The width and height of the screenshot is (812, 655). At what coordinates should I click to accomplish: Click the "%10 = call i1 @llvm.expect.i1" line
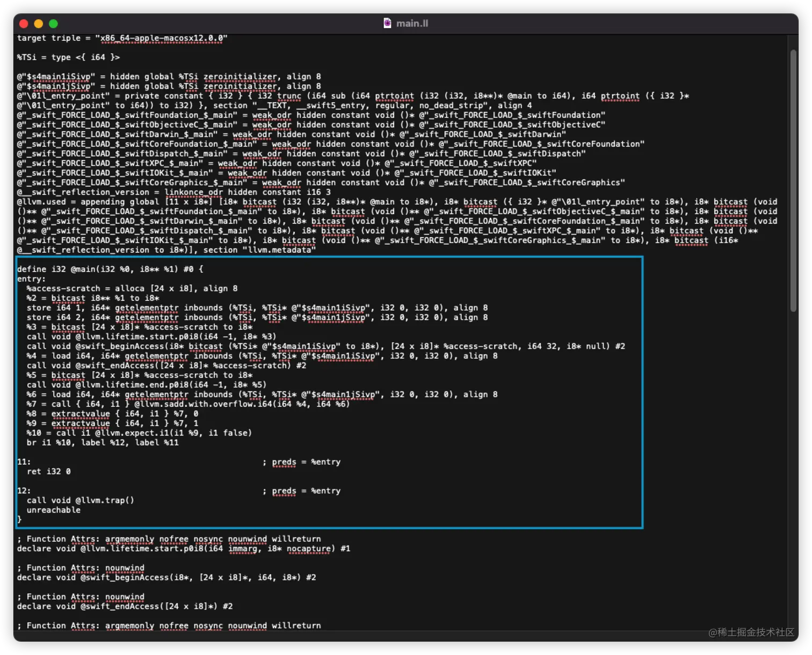tap(139, 434)
